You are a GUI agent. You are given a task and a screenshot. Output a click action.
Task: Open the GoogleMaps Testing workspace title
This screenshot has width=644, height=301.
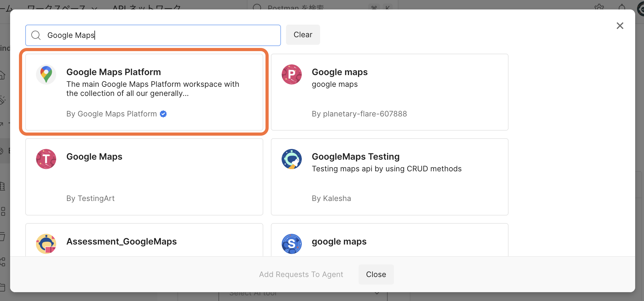click(x=355, y=156)
